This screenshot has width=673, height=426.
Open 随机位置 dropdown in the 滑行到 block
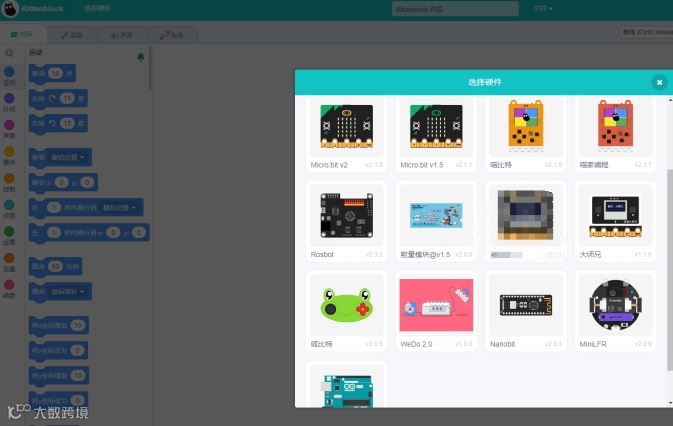(119, 208)
